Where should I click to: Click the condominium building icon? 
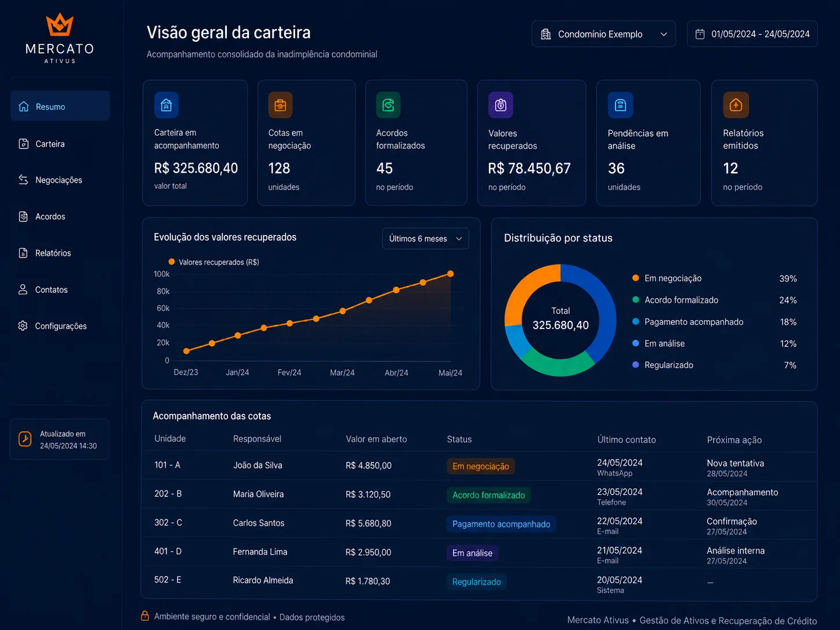click(546, 34)
